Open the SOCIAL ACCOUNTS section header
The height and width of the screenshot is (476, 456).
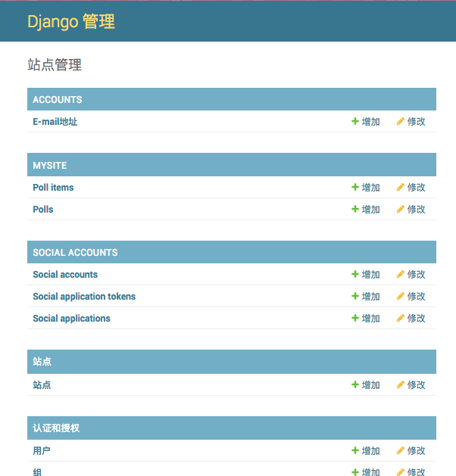75,253
